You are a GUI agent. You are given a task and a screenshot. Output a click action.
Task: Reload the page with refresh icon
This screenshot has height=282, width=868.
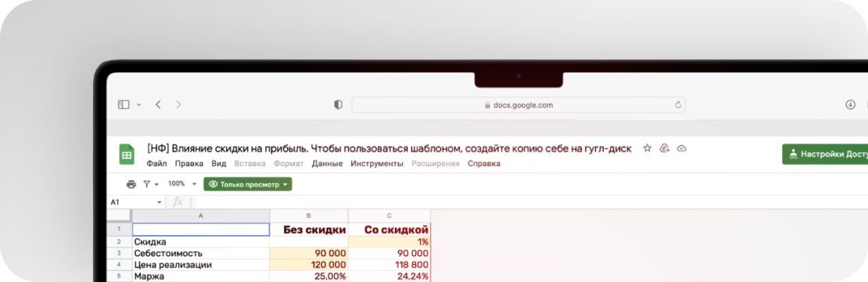[x=677, y=105]
